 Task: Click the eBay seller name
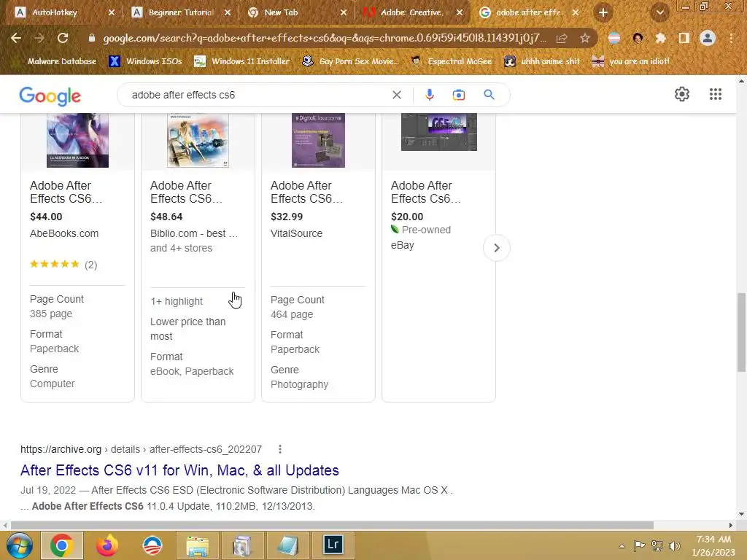pos(403,245)
